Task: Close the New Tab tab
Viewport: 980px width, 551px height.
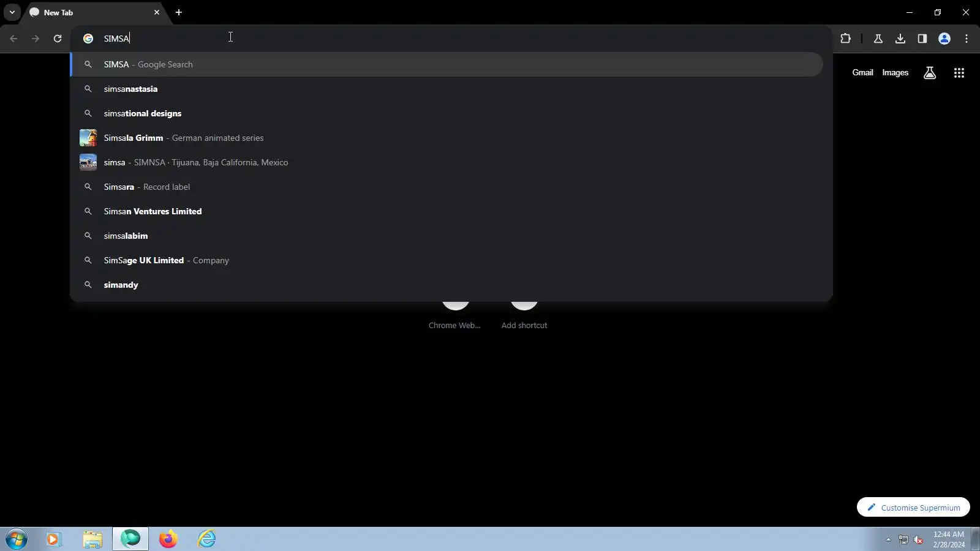Action: tap(157, 12)
